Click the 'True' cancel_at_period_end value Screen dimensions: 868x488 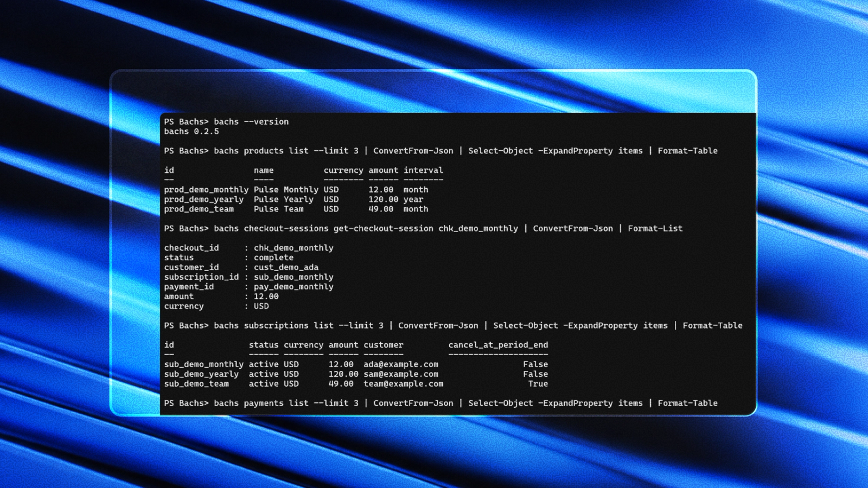pyautogui.click(x=538, y=384)
